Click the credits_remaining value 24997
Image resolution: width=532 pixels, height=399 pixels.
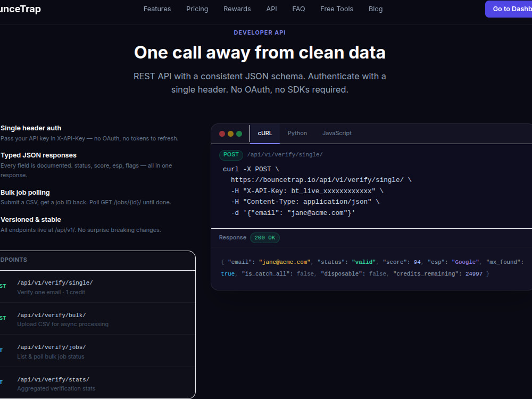(473, 274)
